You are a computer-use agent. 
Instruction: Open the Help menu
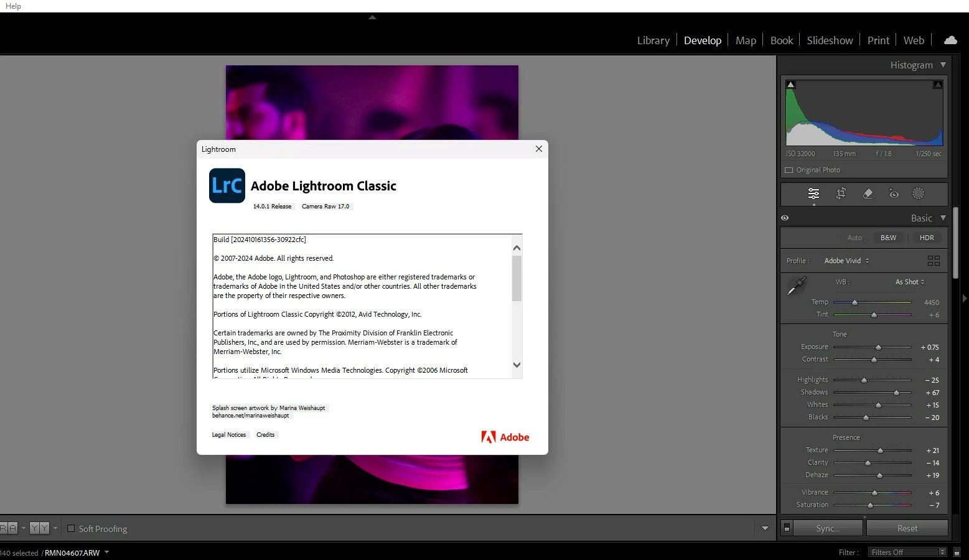pyautogui.click(x=13, y=6)
